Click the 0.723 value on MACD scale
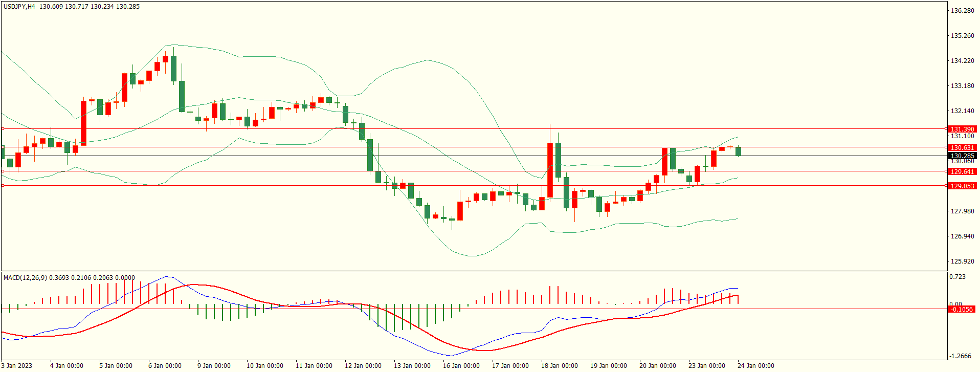 [x=957, y=277]
